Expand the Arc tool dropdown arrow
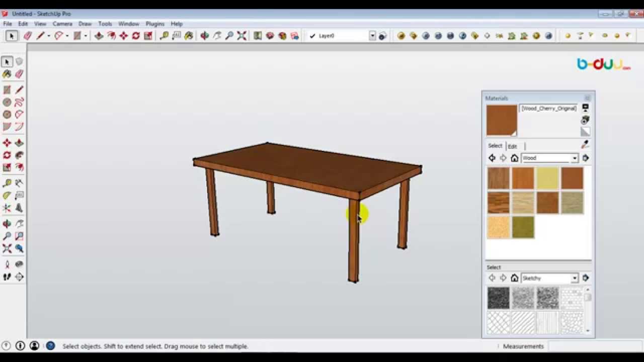This screenshot has height=362, width=644. click(67, 36)
